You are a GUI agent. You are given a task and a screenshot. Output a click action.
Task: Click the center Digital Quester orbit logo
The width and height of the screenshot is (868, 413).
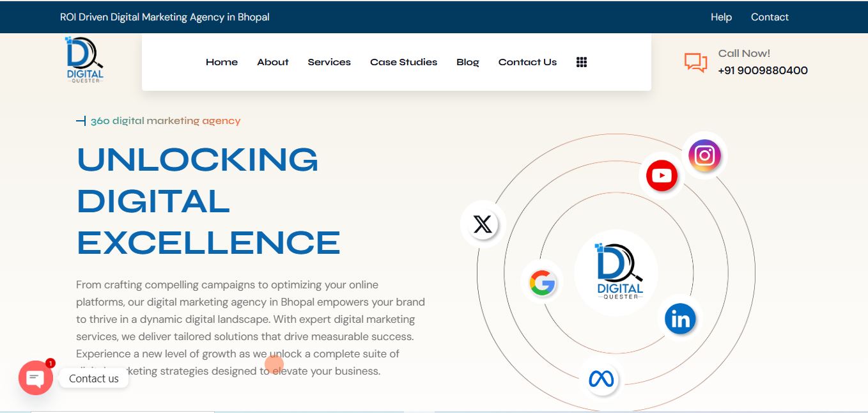coord(617,272)
